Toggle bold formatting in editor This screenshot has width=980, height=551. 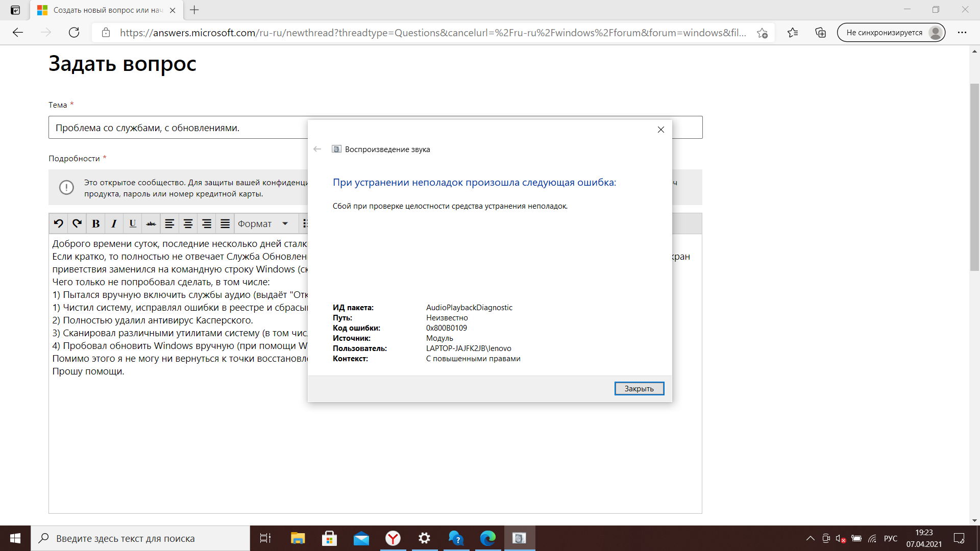pyautogui.click(x=95, y=223)
